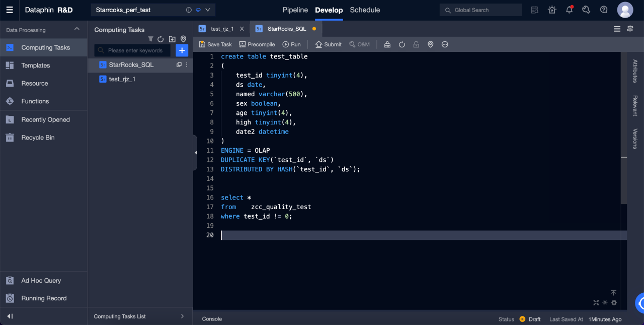Screen dimensions: 644x325
Task: Switch to the Schedule tab
Action: point(365,10)
